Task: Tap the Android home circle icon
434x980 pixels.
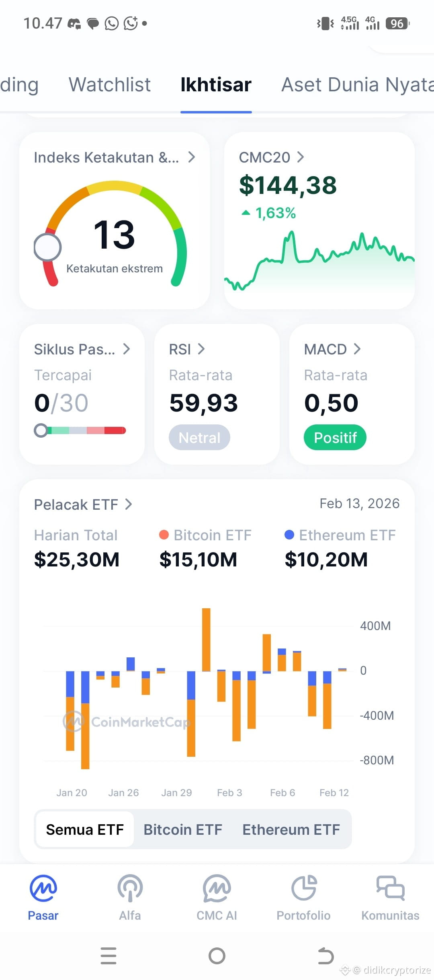Action: click(x=217, y=956)
